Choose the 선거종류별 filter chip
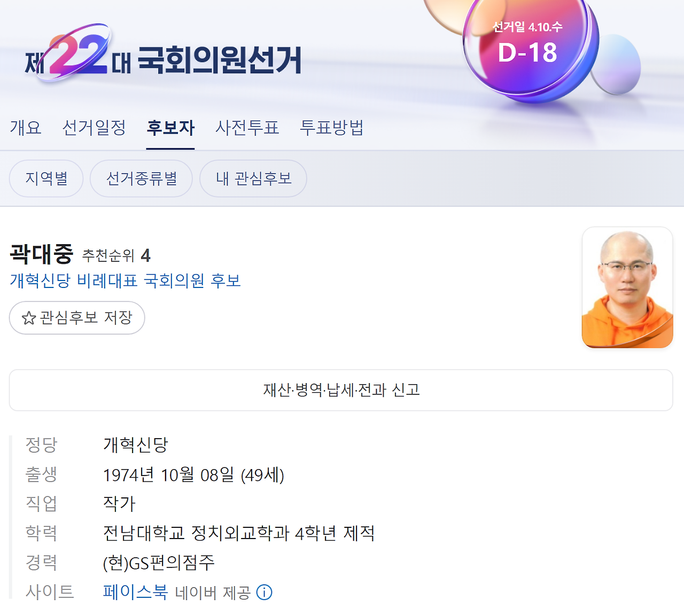The image size is (684, 616). pos(141,178)
